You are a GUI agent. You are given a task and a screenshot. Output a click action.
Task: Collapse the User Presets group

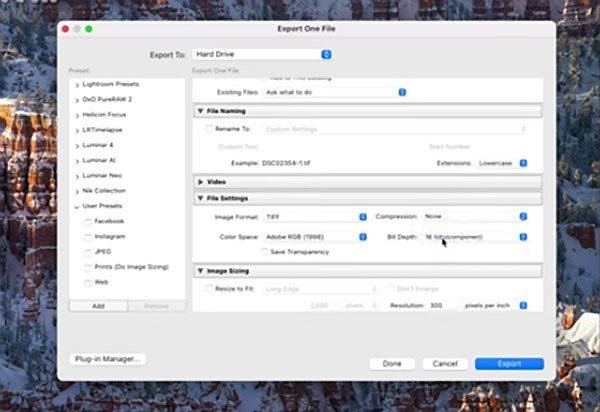[x=77, y=207]
